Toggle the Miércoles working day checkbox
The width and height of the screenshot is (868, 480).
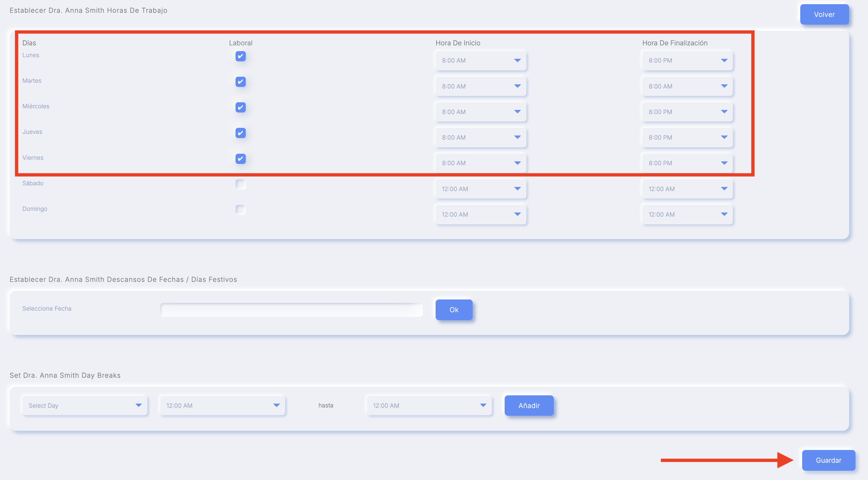tap(241, 107)
